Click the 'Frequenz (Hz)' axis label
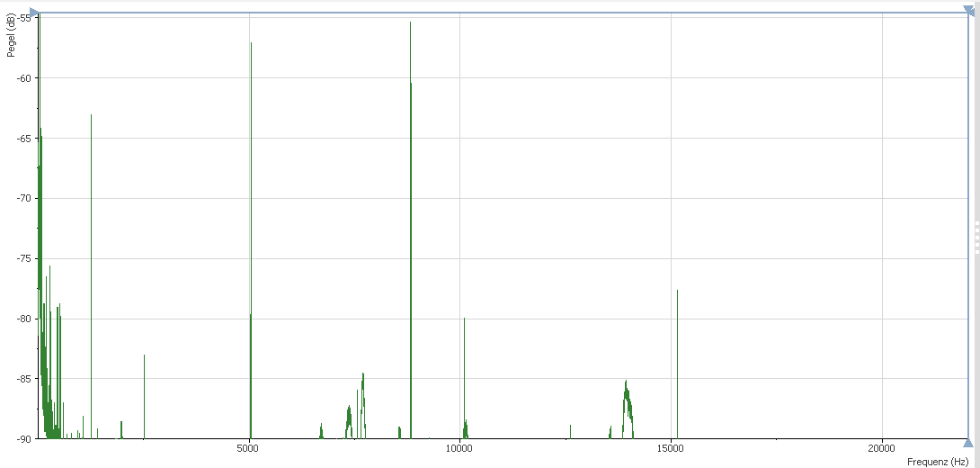The image size is (980, 468). pos(938,462)
